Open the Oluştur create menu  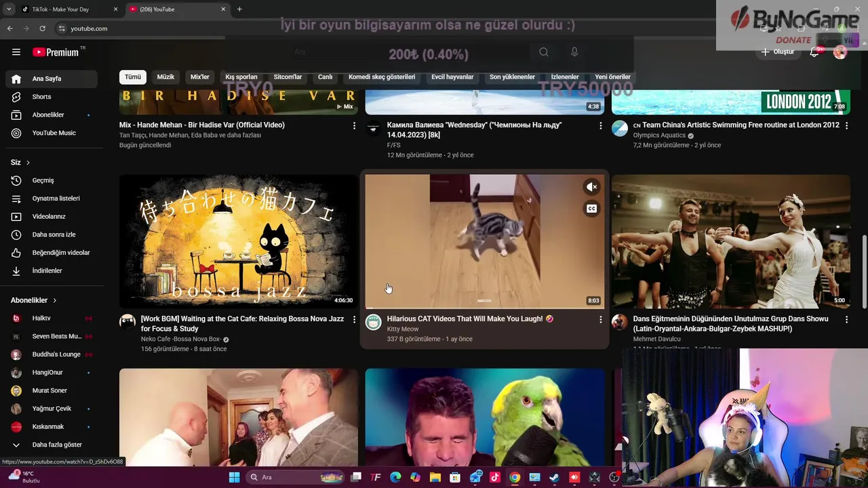(x=777, y=52)
